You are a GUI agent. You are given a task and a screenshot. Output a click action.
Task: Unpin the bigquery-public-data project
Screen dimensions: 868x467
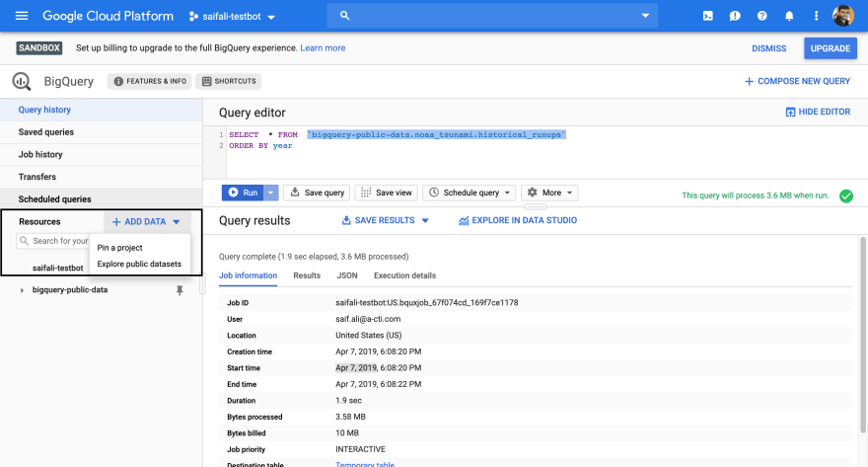click(180, 290)
